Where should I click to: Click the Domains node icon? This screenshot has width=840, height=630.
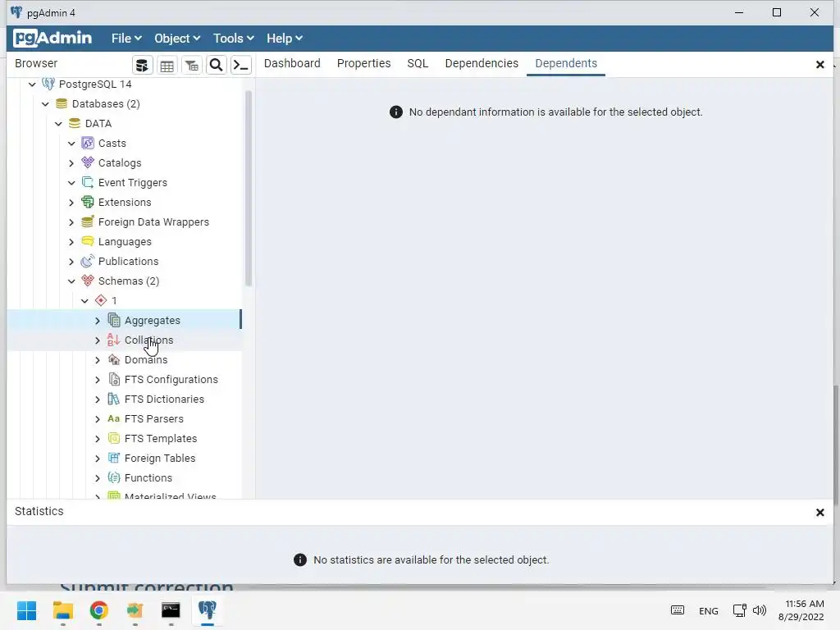point(114,359)
